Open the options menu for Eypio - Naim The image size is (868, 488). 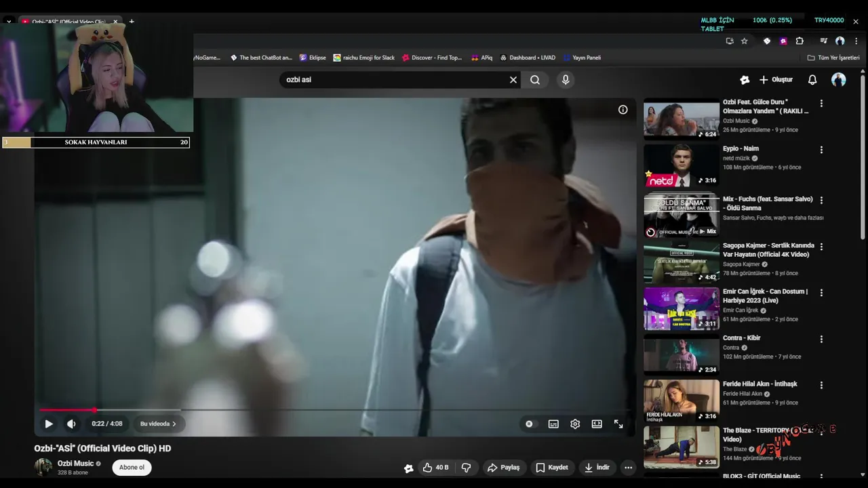(x=821, y=150)
